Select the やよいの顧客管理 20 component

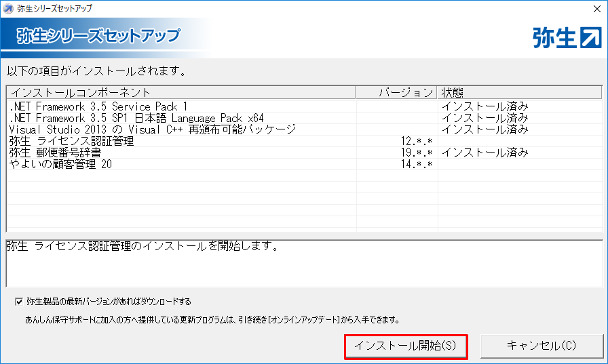tap(61, 164)
